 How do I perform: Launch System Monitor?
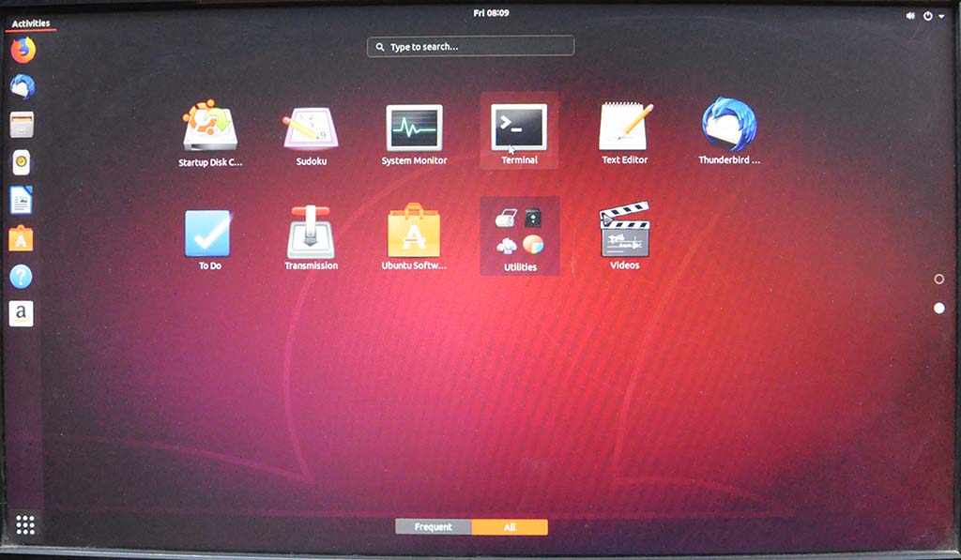(x=414, y=135)
